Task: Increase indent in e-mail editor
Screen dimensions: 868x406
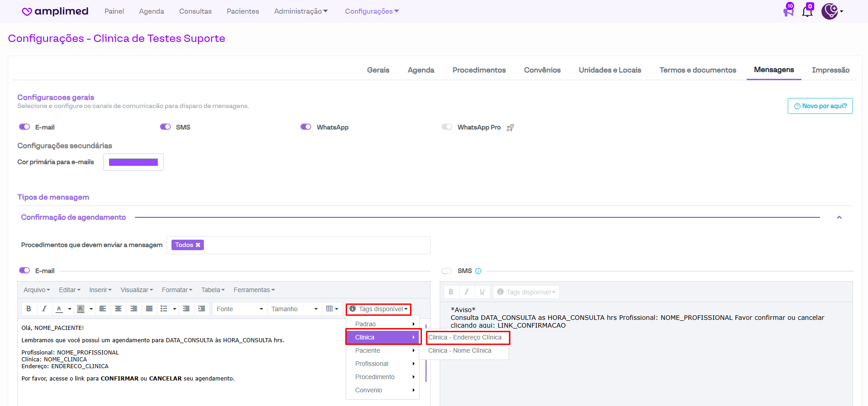Action: [x=202, y=309]
